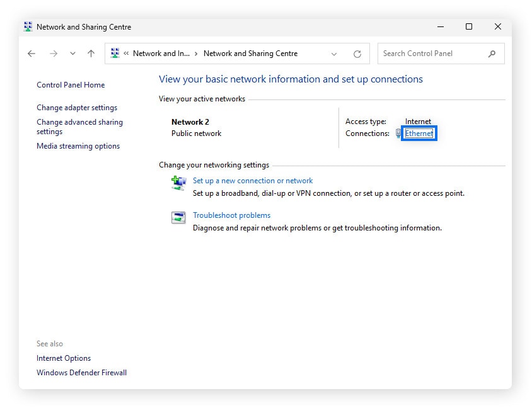
Task: Open Change advanced sharing settings
Action: point(79,127)
